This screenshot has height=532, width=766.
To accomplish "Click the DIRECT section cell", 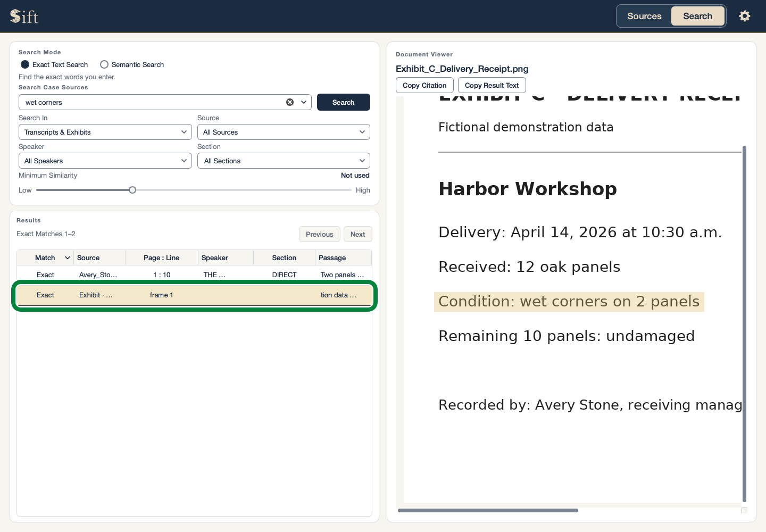I will click(284, 275).
